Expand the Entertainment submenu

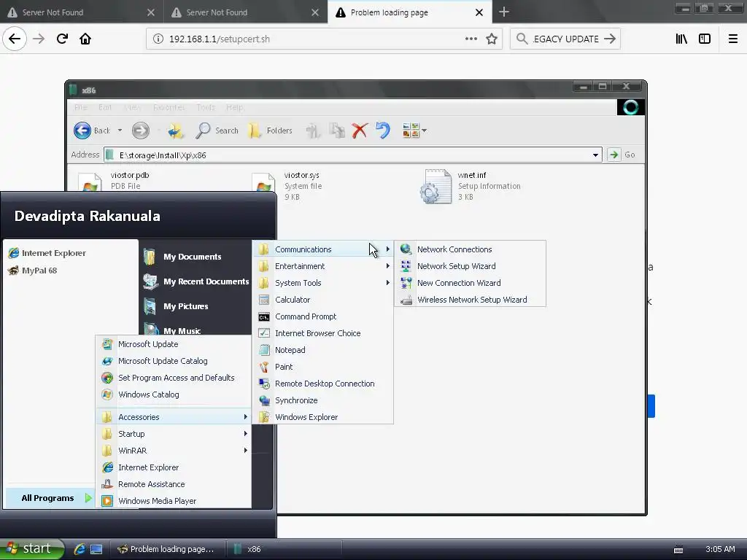point(323,265)
